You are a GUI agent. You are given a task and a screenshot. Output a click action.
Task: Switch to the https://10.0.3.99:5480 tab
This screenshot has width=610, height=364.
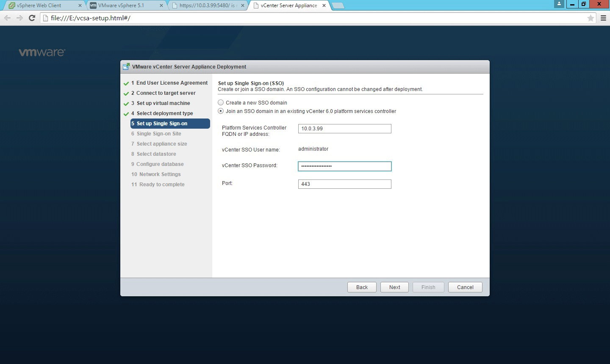[x=207, y=6]
